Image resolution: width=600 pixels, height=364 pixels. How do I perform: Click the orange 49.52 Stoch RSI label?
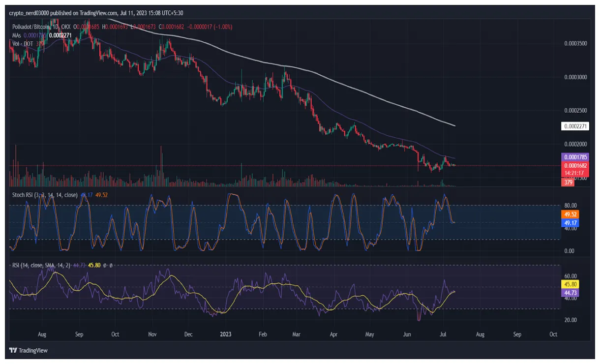[570, 214]
